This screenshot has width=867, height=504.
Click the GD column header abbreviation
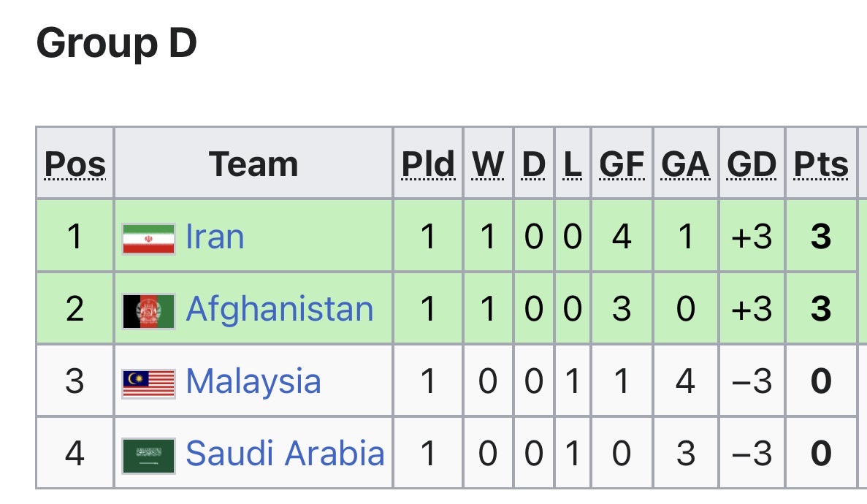click(x=752, y=164)
